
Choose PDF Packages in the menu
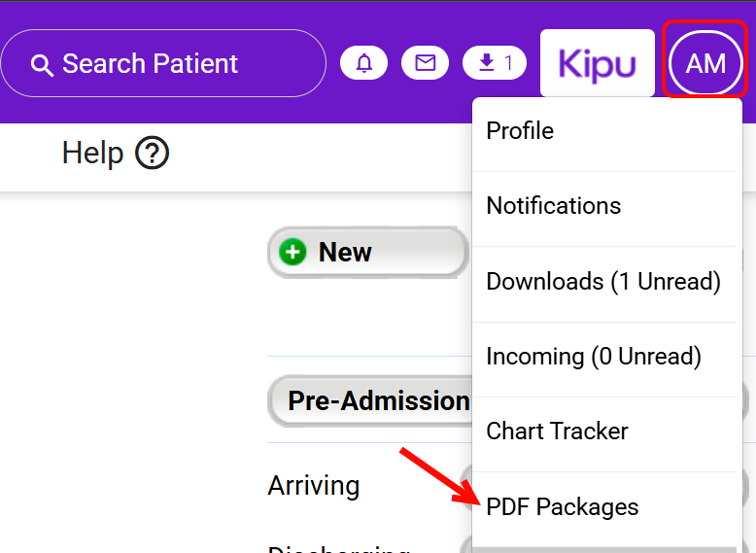tap(562, 507)
